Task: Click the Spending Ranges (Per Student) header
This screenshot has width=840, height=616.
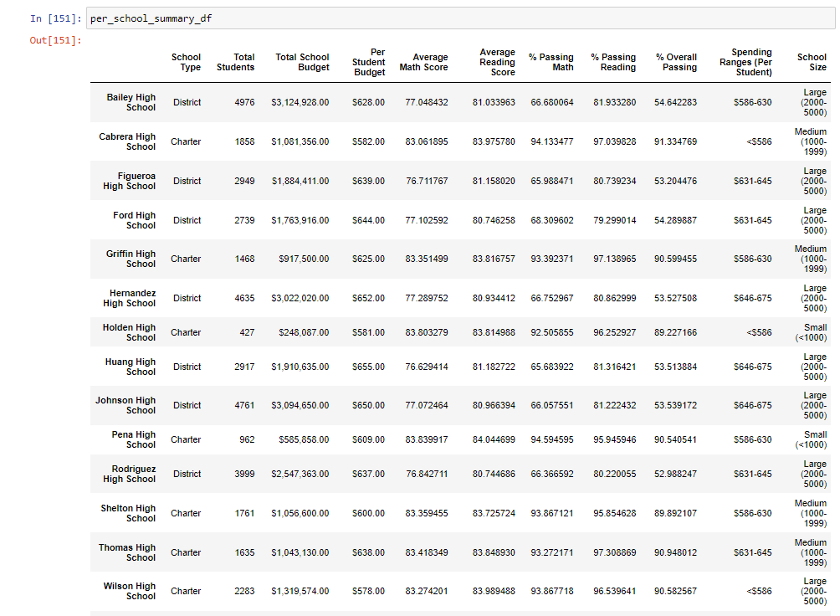Action: point(745,62)
